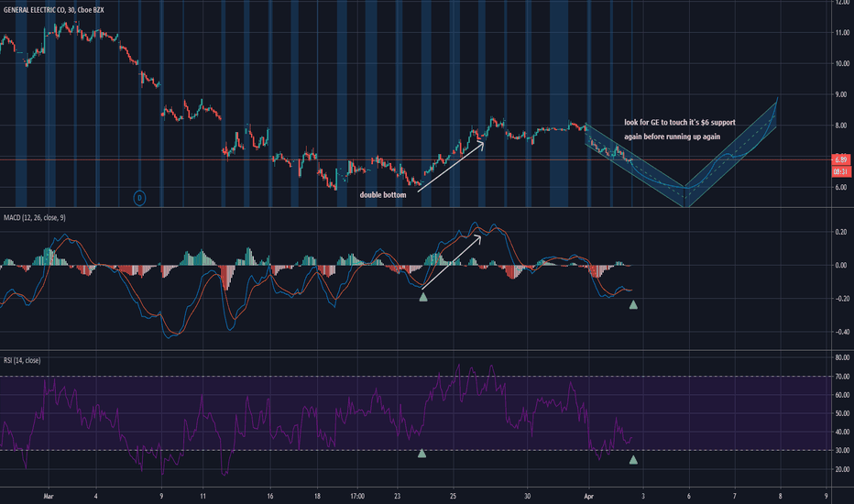
Task: Click the 0.20 MACD scale label
Action: [841, 232]
